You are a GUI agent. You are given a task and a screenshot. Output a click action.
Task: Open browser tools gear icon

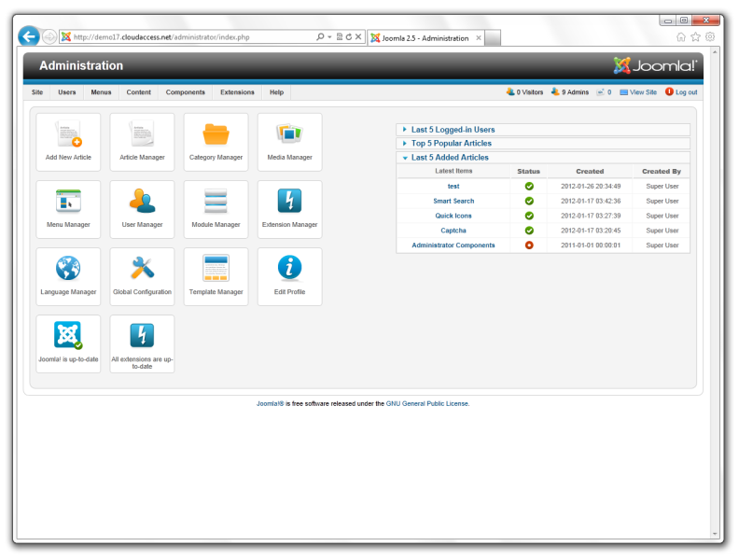[x=710, y=36]
